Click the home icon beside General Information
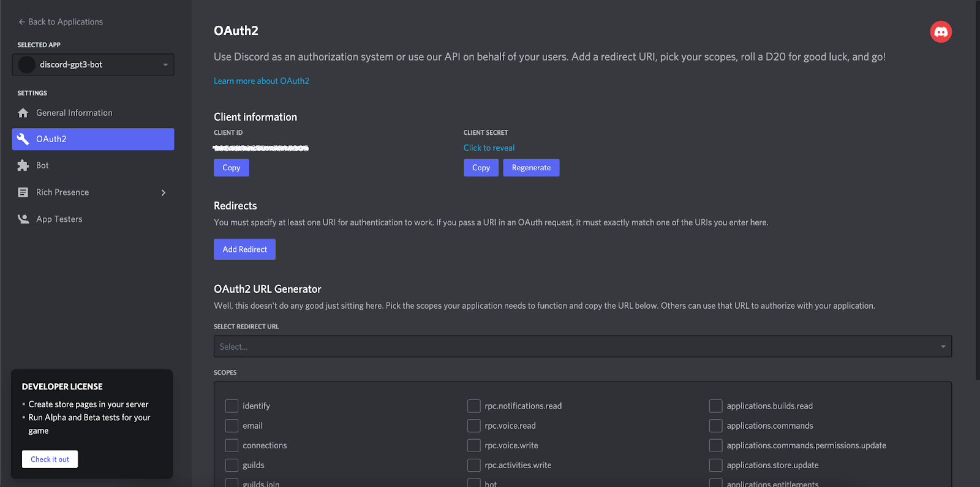The height and width of the screenshot is (487, 980). (23, 113)
